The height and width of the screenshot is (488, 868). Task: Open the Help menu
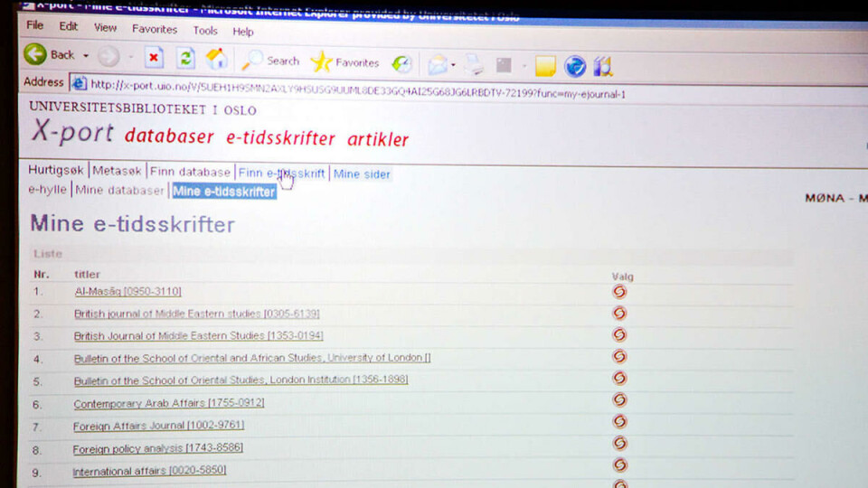pyautogui.click(x=243, y=32)
